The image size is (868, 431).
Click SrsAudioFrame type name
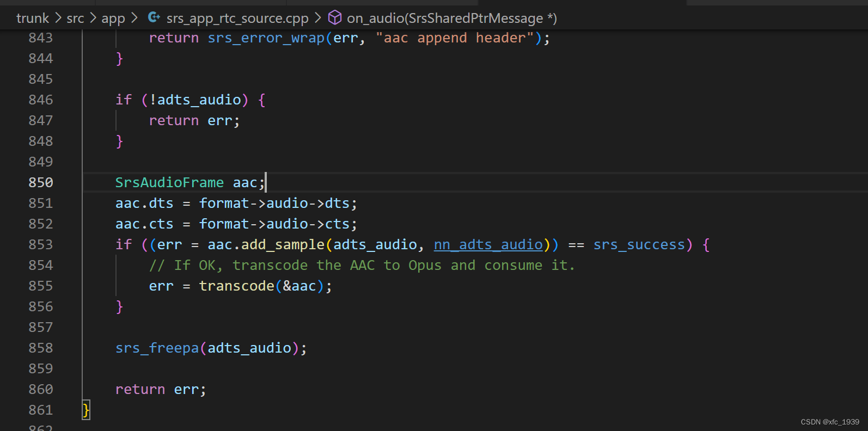[169, 183]
